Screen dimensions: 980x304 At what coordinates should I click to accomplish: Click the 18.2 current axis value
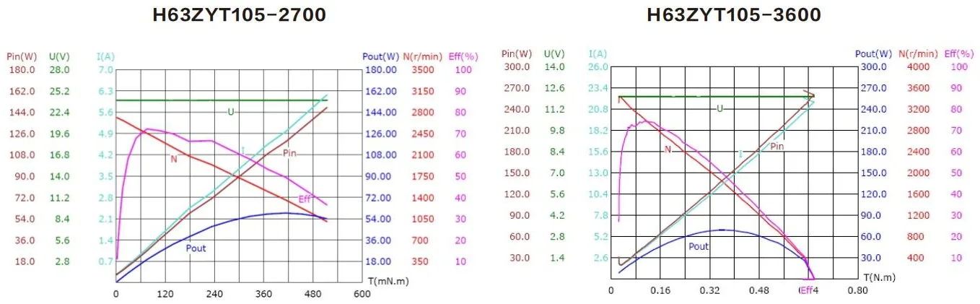coord(598,131)
